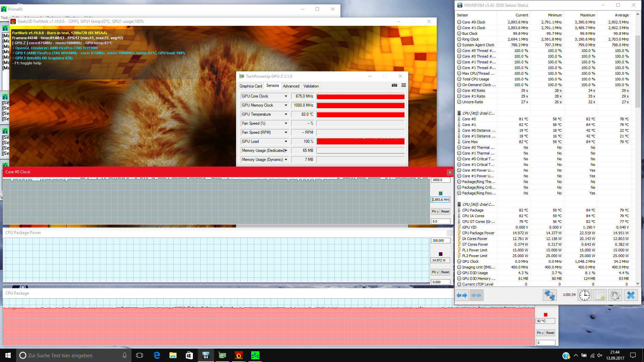
Task: Open the GPU Load dropdown arrow
Action: [x=286, y=141]
